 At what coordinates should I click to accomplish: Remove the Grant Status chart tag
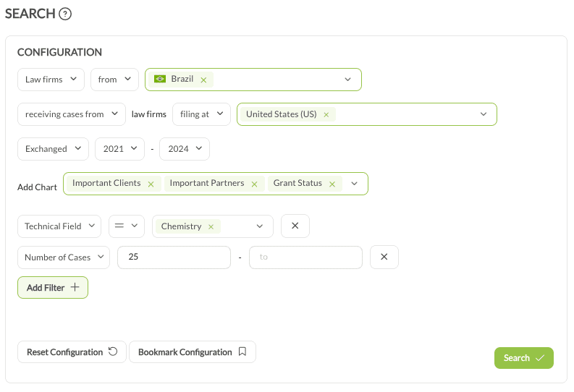click(x=332, y=184)
